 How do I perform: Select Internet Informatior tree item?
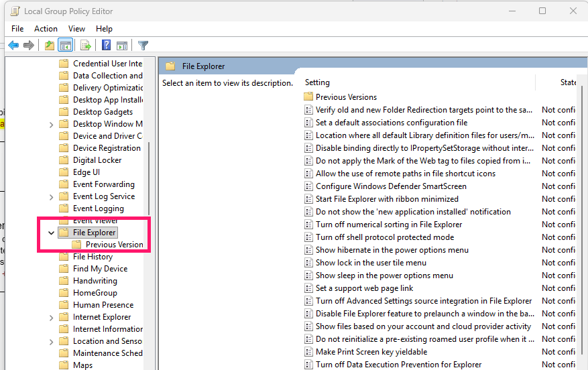click(x=108, y=329)
